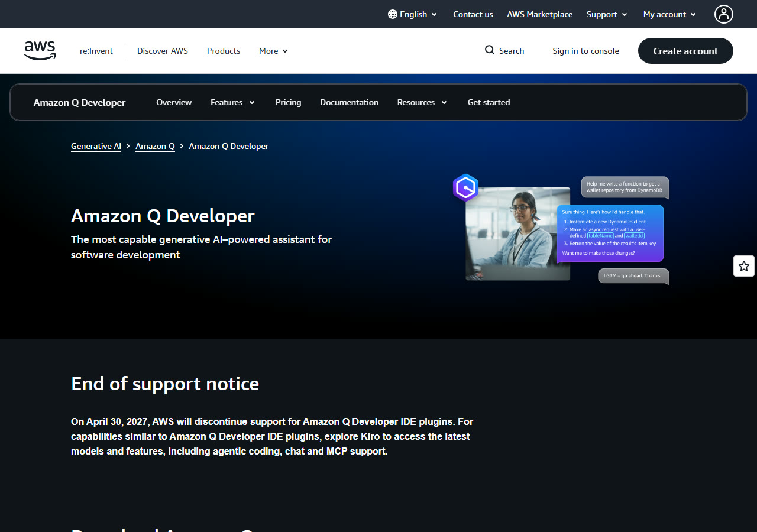Click the "LGTM – go ahead. Thanks!" chat bubble
Image resolution: width=757 pixels, height=532 pixels.
633,276
